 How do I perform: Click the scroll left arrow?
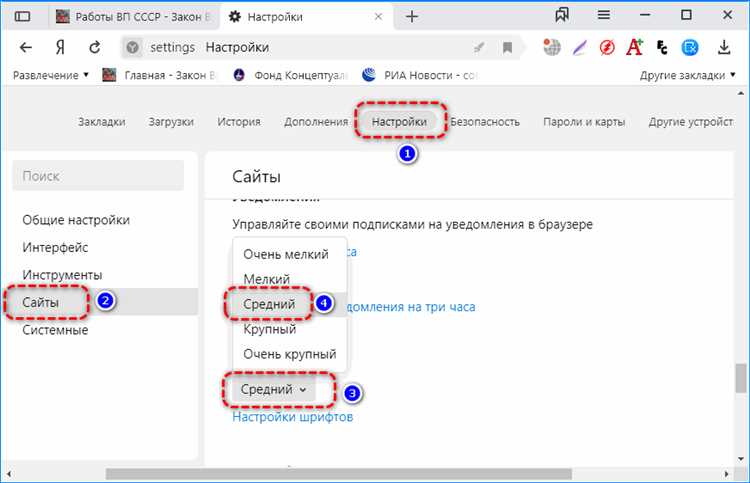pos(9,474)
